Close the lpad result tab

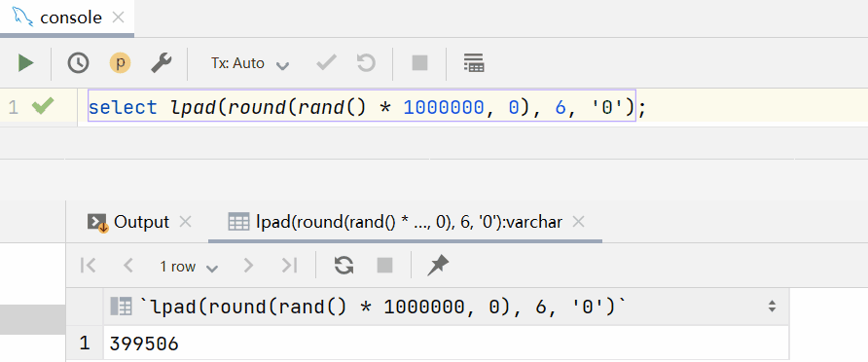point(578,223)
